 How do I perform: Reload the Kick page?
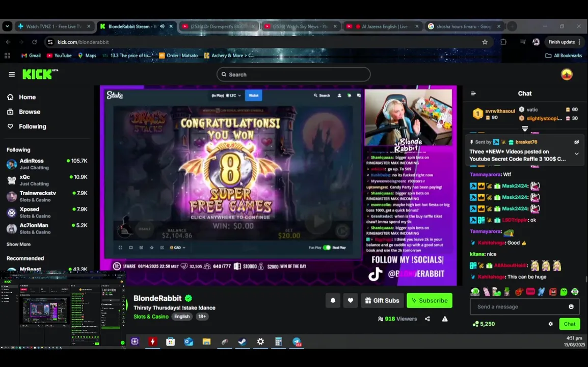tap(35, 42)
